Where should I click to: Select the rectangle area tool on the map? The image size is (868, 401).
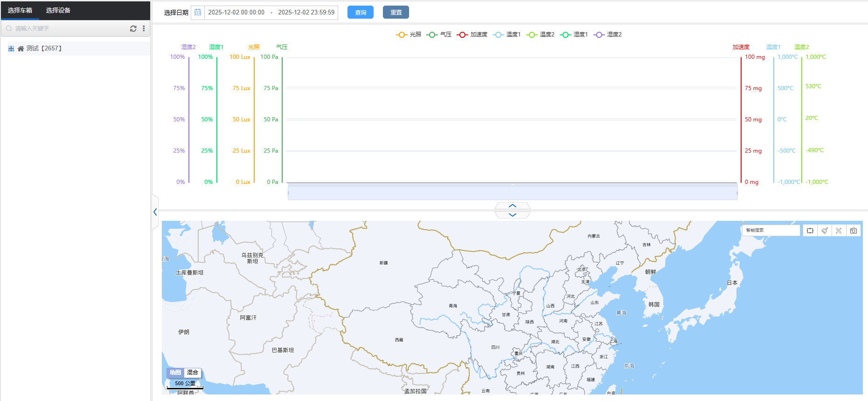point(810,231)
